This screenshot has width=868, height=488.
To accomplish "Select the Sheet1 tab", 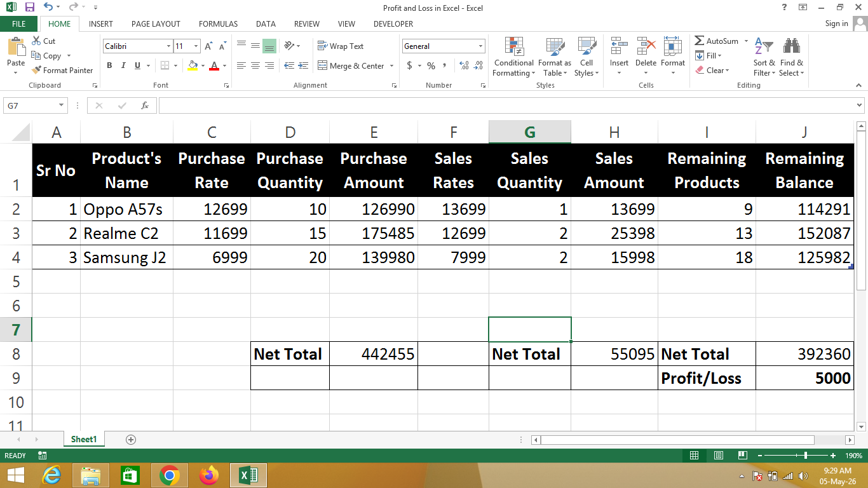I will coord(84,439).
